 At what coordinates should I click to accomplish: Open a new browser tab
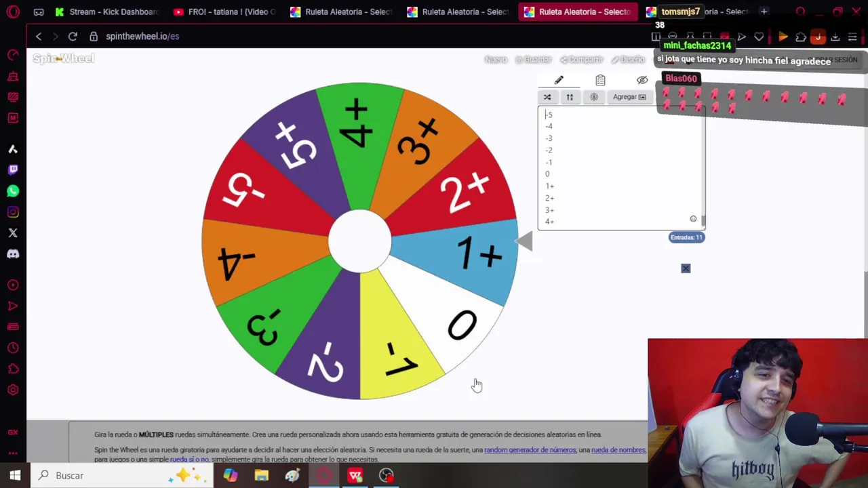click(x=764, y=12)
